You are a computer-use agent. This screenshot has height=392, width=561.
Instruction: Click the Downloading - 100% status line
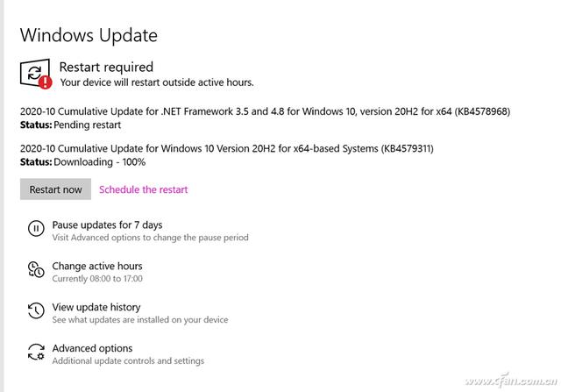82,162
